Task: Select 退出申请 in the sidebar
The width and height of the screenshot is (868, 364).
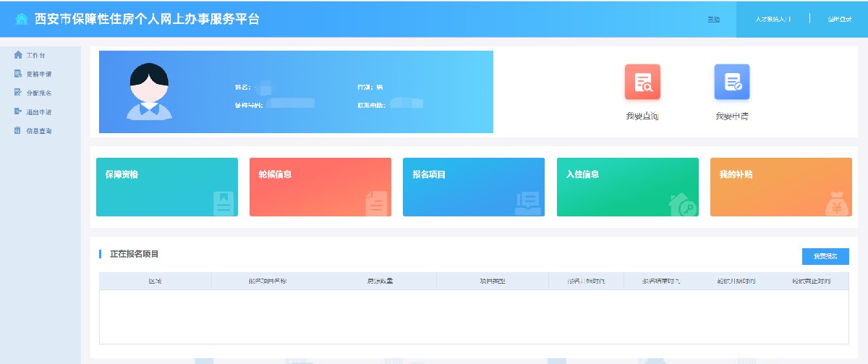Action: (38, 112)
